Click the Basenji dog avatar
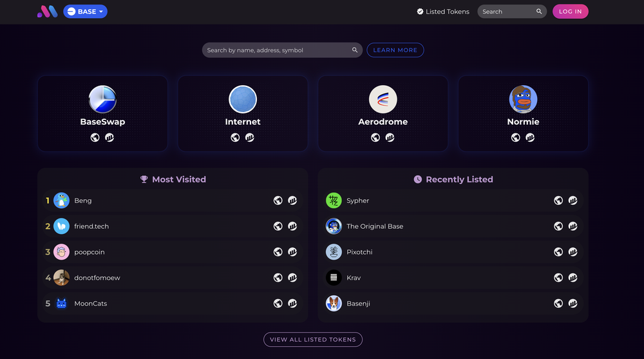Image resolution: width=644 pixels, height=359 pixels. click(x=334, y=304)
